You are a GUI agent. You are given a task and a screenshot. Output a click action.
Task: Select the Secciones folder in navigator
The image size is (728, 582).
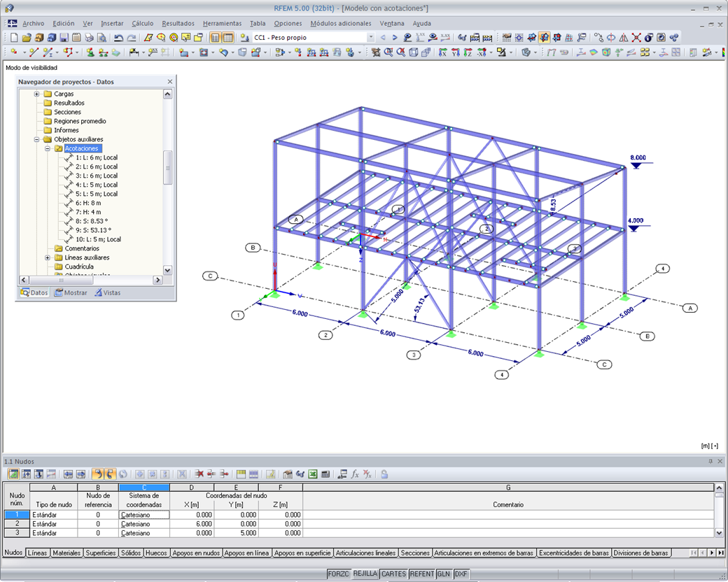67,112
